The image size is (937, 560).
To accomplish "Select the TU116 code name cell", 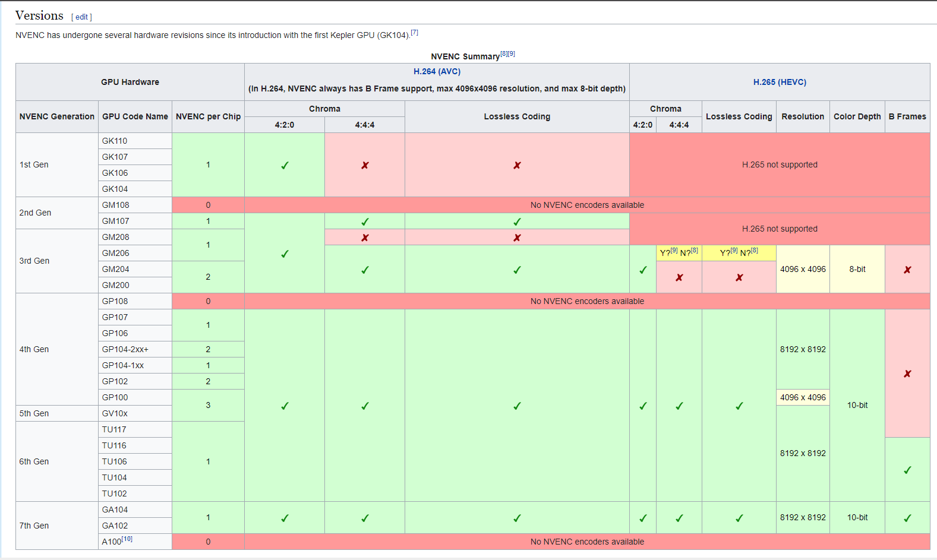I will (x=135, y=445).
